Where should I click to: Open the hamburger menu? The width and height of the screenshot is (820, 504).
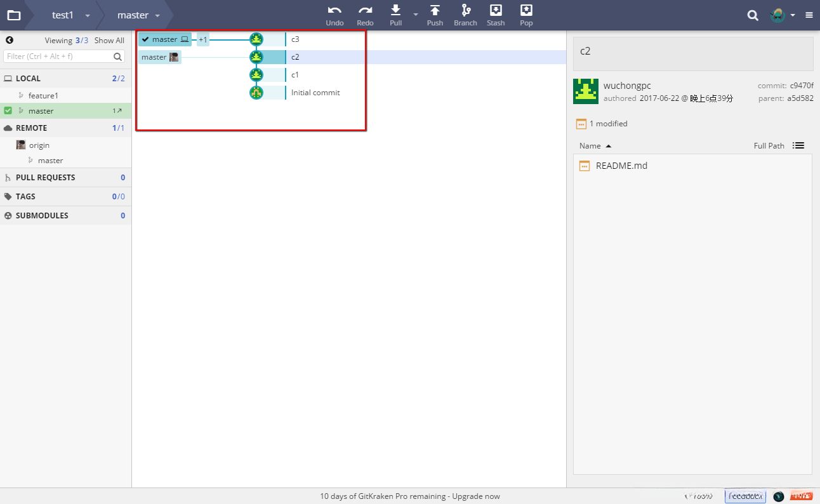809,15
